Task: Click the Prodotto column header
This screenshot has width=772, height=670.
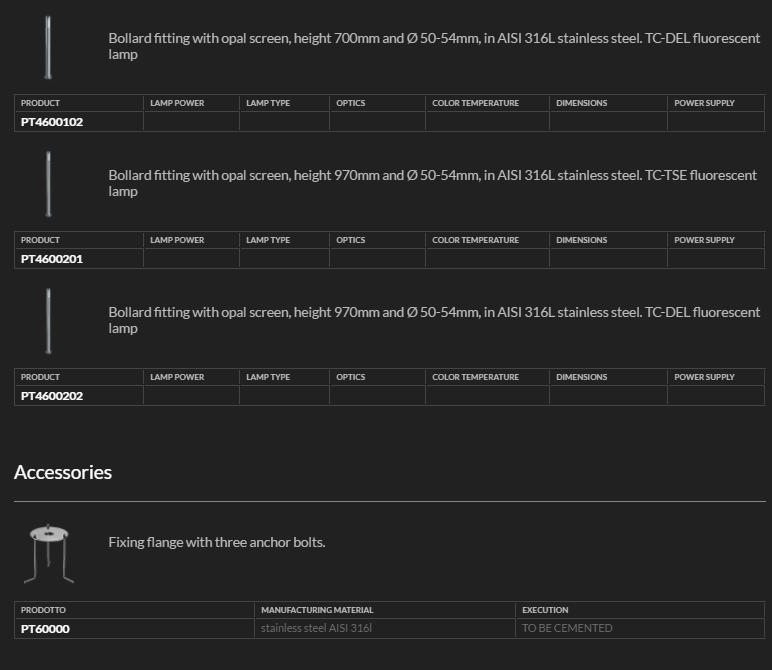Action: 43,610
